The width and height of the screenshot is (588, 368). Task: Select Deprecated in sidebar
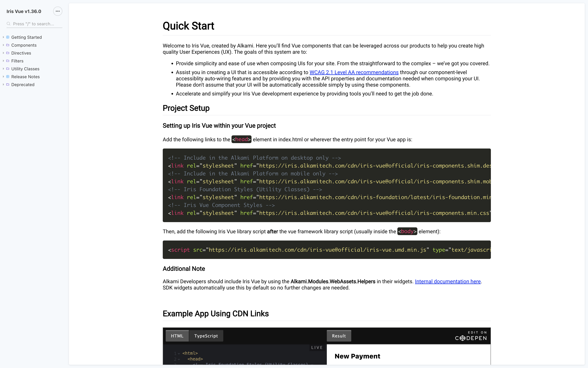(x=23, y=84)
